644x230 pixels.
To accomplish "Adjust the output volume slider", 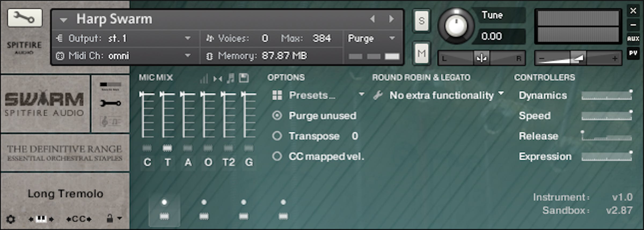I will click(x=578, y=58).
